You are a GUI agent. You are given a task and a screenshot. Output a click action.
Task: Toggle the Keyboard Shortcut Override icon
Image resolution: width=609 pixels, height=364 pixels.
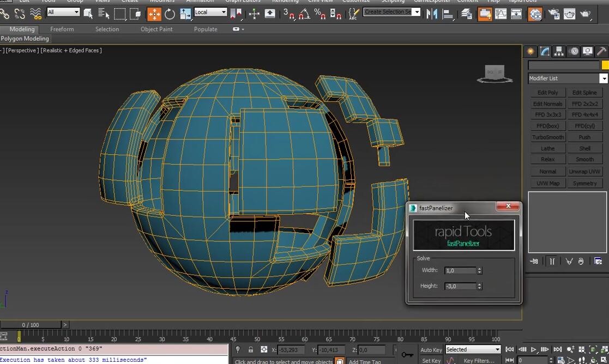270,14
